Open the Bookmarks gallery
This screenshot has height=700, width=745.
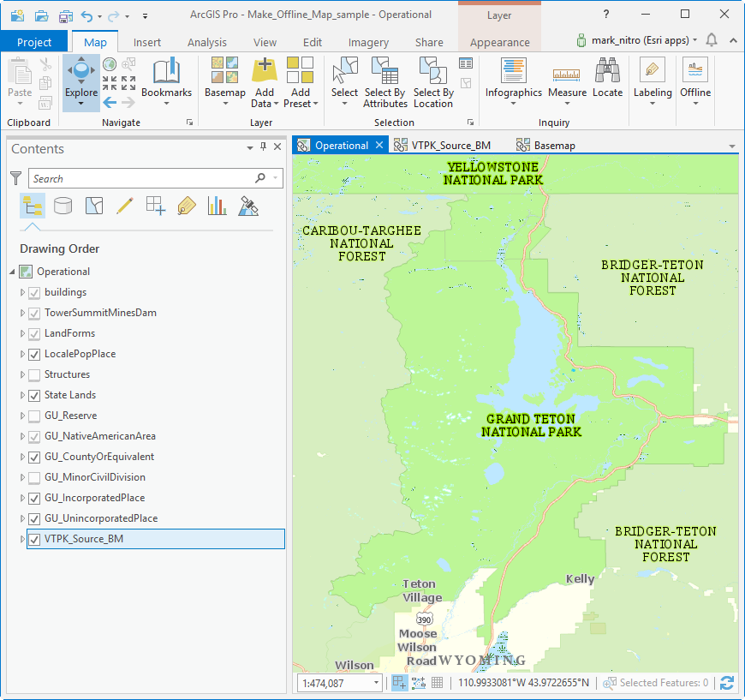[x=166, y=81]
